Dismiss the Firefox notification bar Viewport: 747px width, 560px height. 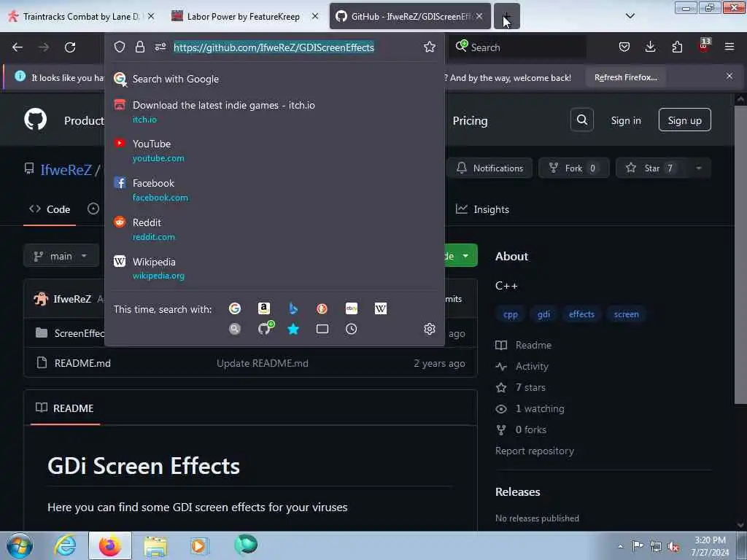729,76
